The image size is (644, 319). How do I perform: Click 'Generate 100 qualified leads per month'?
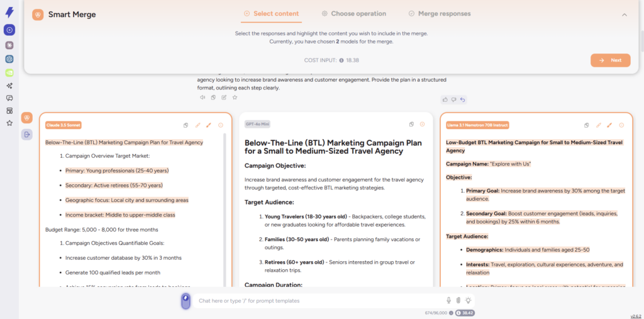(113, 272)
